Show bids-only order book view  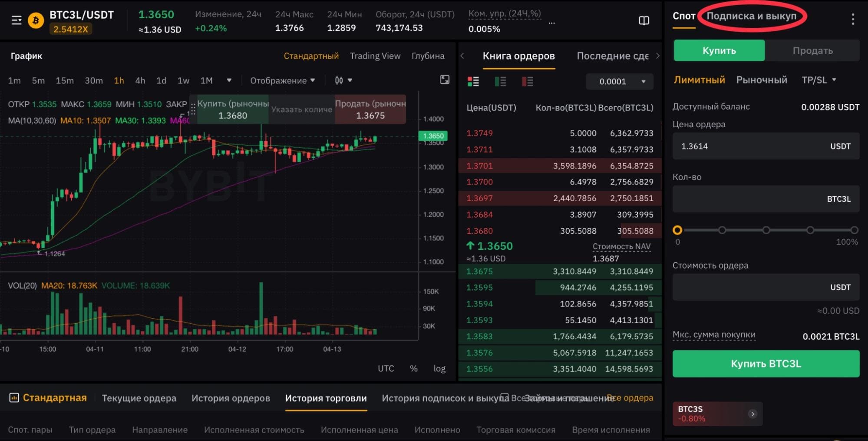click(x=500, y=81)
